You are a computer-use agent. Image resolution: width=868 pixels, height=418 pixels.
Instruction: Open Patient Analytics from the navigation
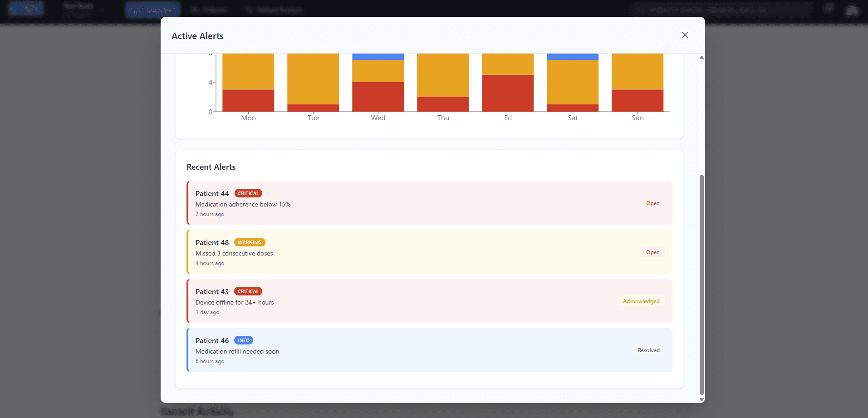pos(274,10)
